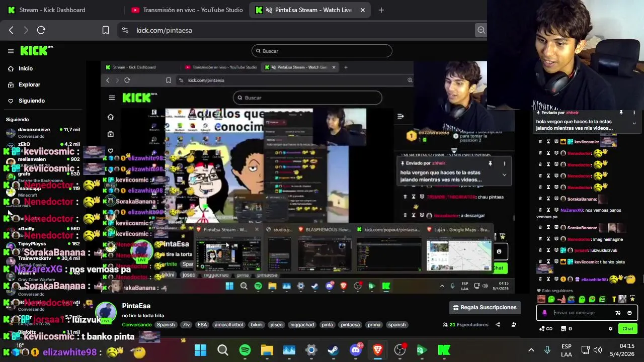Click the PintaEsa channel name

point(136,306)
